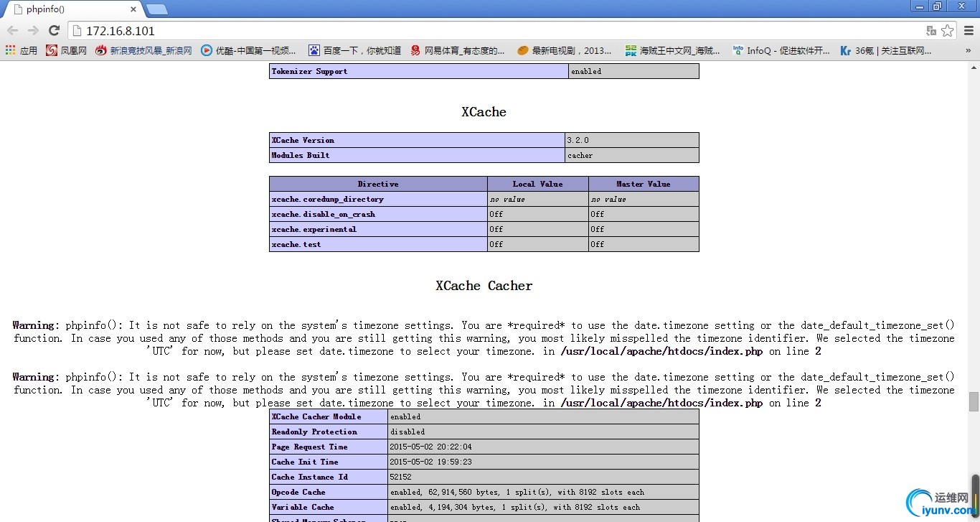This screenshot has width=980, height=522.
Task: Select Page Request Time value 2015-05-02 20:22:04
Action: click(x=430, y=447)
